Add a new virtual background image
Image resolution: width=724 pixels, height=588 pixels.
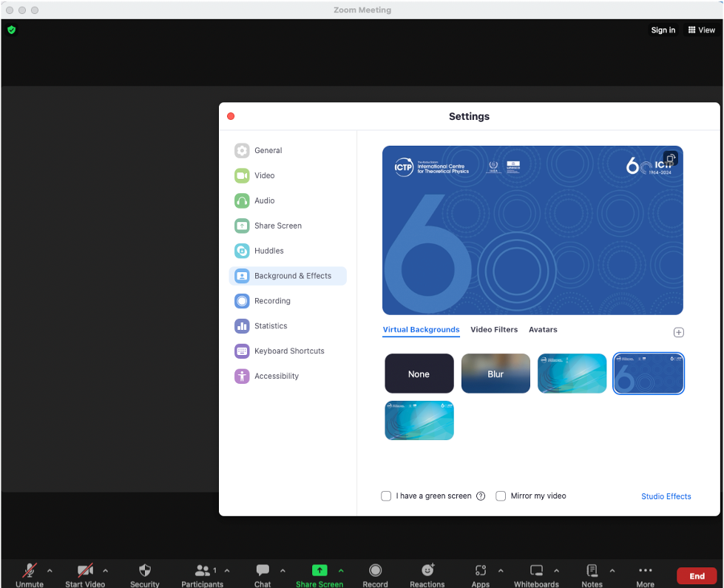point(678,333)
